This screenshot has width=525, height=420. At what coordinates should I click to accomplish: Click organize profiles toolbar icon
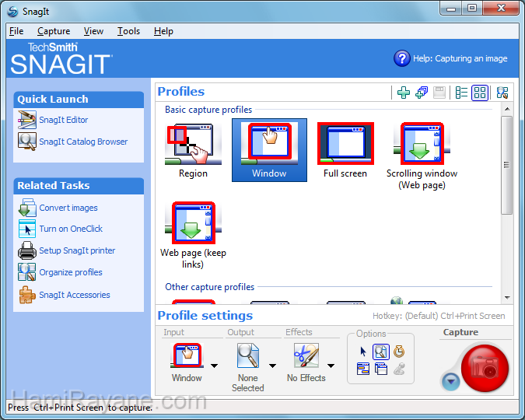pos(502,93)
